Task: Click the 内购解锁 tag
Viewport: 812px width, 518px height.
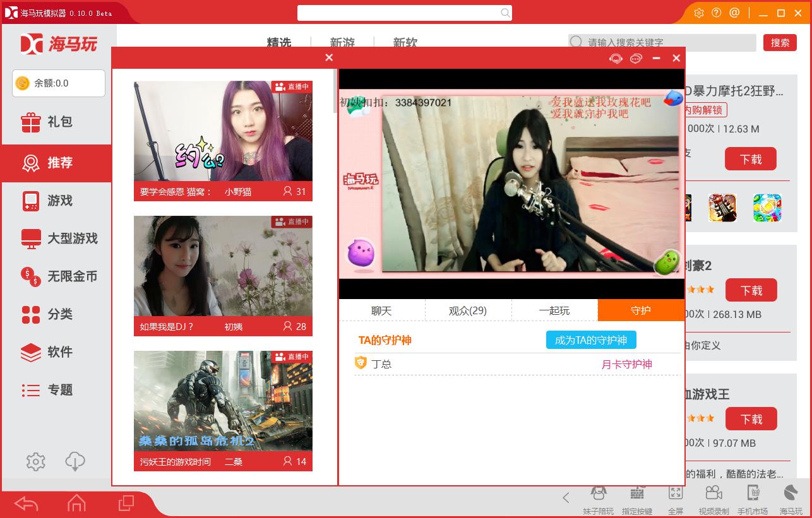Action: [x=705, y=110]
